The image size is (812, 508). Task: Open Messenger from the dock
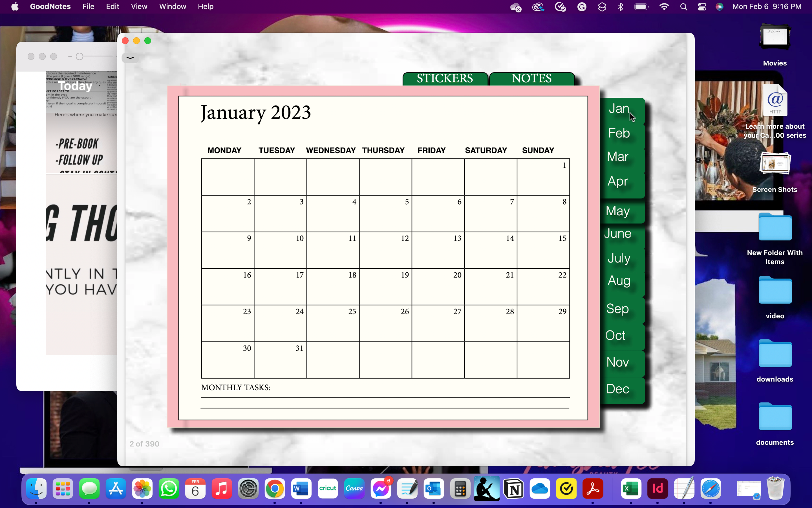click(381, 489)
